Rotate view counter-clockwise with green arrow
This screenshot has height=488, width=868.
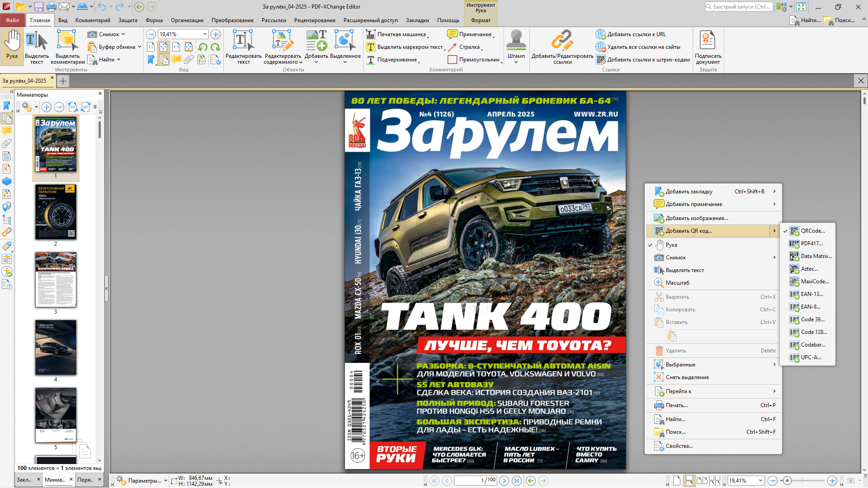click(x=203, y=47)
